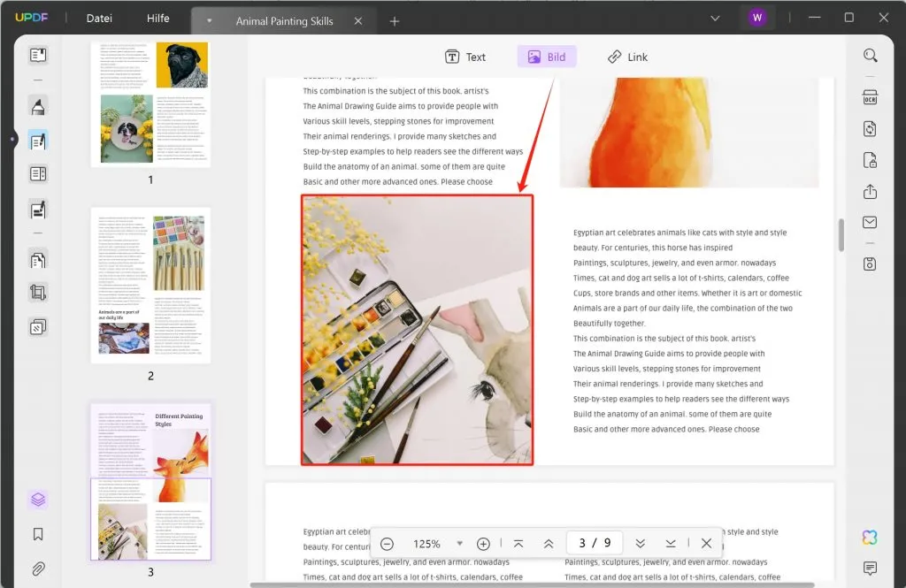Open the Organize Pages tool

pyautogui.click(x=38, y=260)
